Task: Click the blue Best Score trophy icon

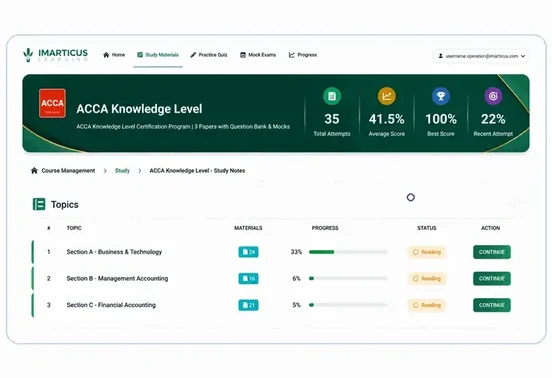Action: click(441, 96)
